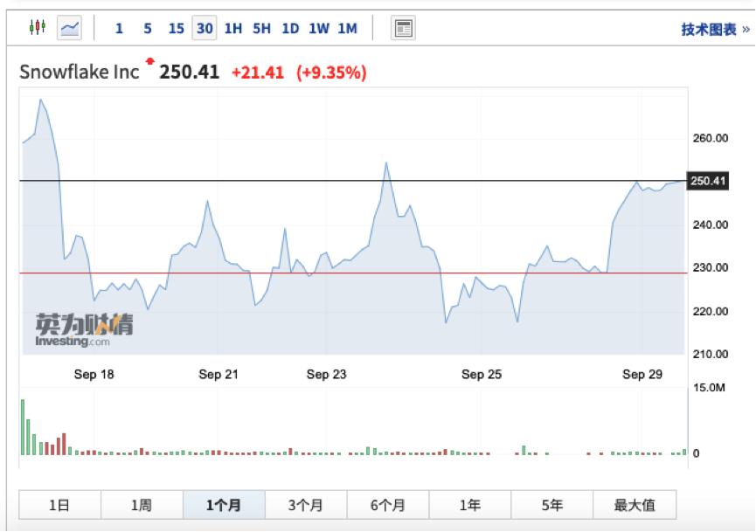Click the Sep 23 date label
756x532 pixels.
click(x=326, y=375)
